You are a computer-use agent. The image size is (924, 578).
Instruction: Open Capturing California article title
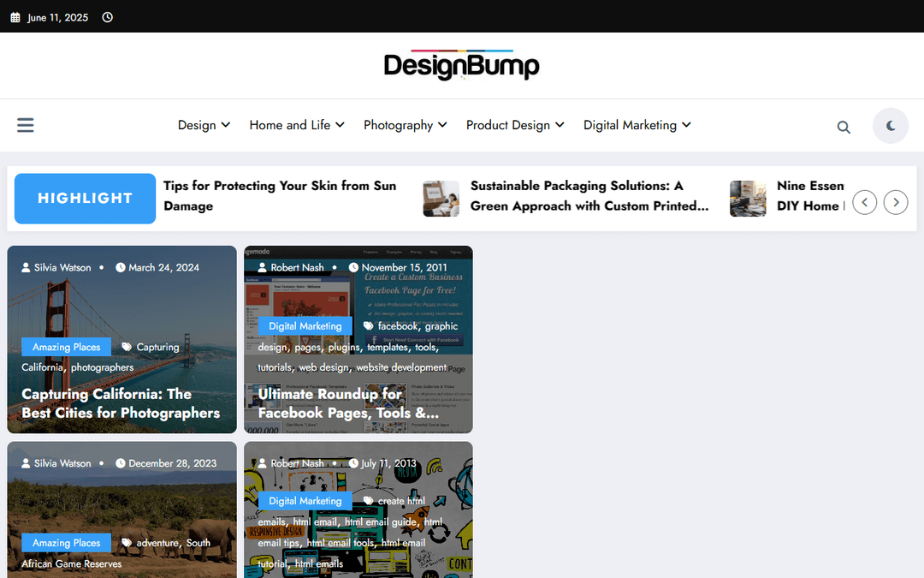[121, 403]
